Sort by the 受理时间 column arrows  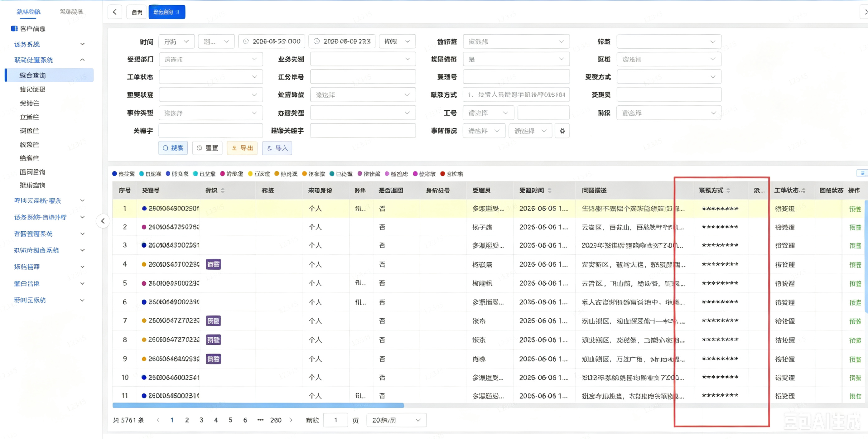tap(550, 191)
